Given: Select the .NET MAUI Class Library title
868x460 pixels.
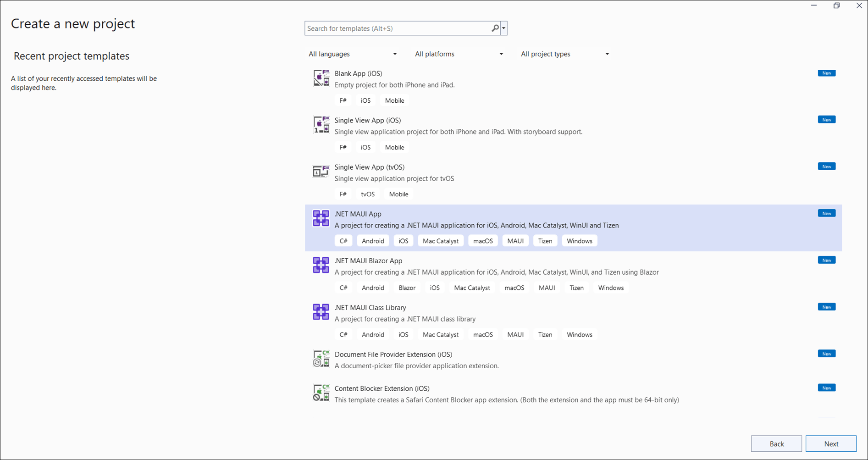Looking at the screenshot, I should click(x=370, y=307).
